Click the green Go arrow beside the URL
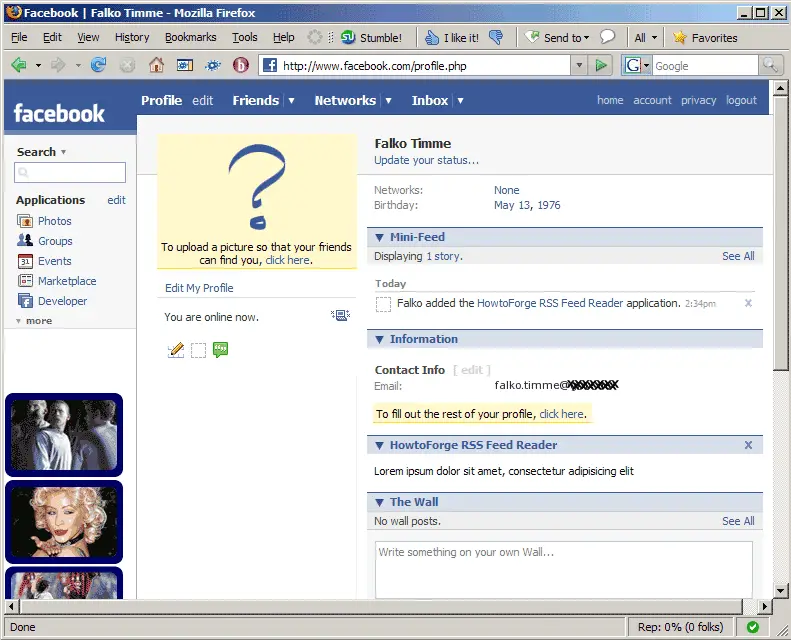791x640 pixels. [x=601, y=65]
